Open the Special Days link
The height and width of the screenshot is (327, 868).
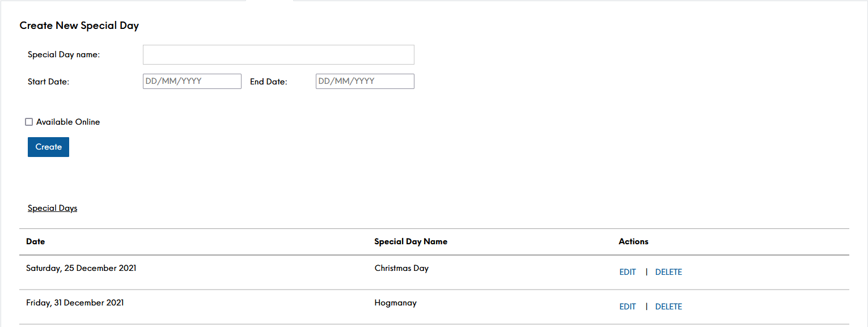(52, 208)
